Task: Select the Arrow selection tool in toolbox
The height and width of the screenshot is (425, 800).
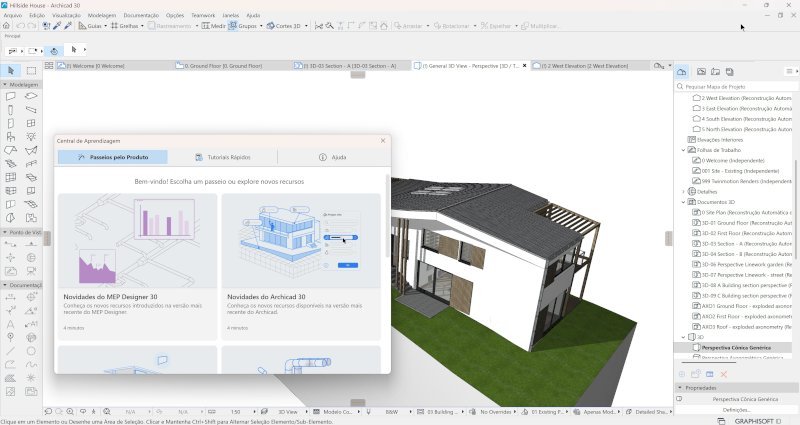Action: (11, 70)
